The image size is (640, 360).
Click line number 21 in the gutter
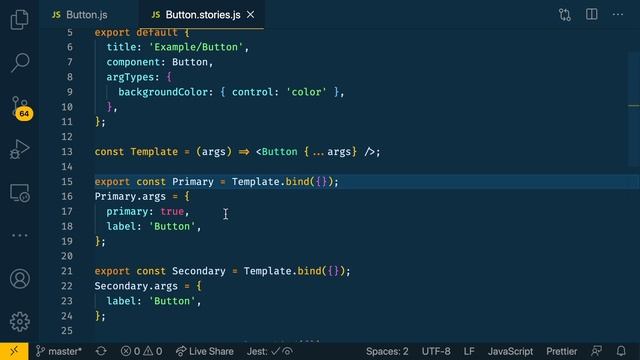(x=67, y=271)
